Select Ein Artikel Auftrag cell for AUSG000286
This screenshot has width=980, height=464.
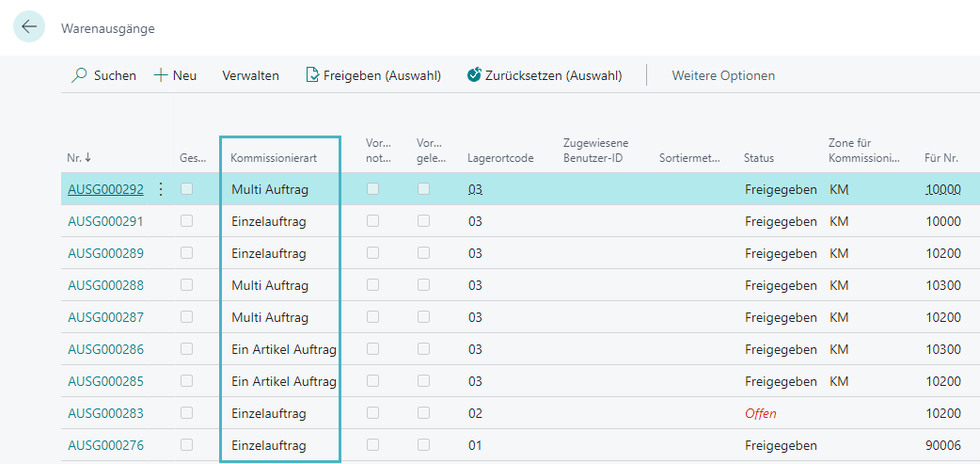283,349
